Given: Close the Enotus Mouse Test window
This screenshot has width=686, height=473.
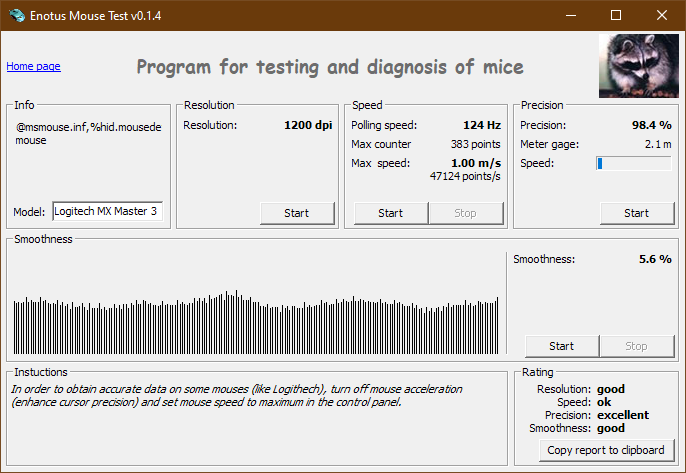Looking at the screenshot, I should 662,15.
